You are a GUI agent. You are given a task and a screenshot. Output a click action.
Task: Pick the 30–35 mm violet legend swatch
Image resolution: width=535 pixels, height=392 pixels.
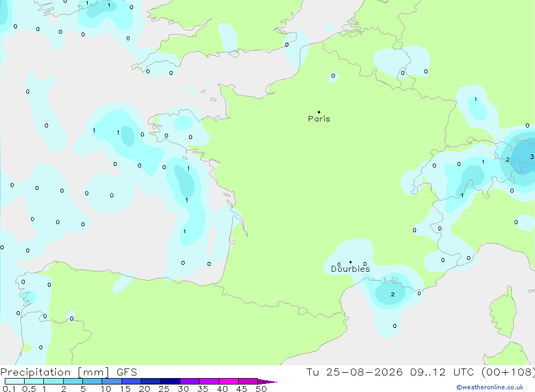[190, 381]
